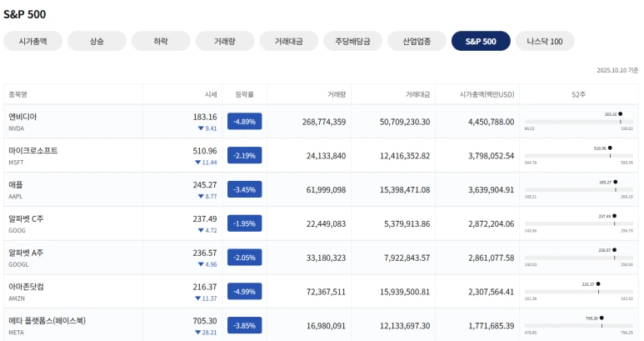Viewport: 644px width, 341px height.
Task: Click the -2.05% change badge for GOOGL
Action: [244, 258]
